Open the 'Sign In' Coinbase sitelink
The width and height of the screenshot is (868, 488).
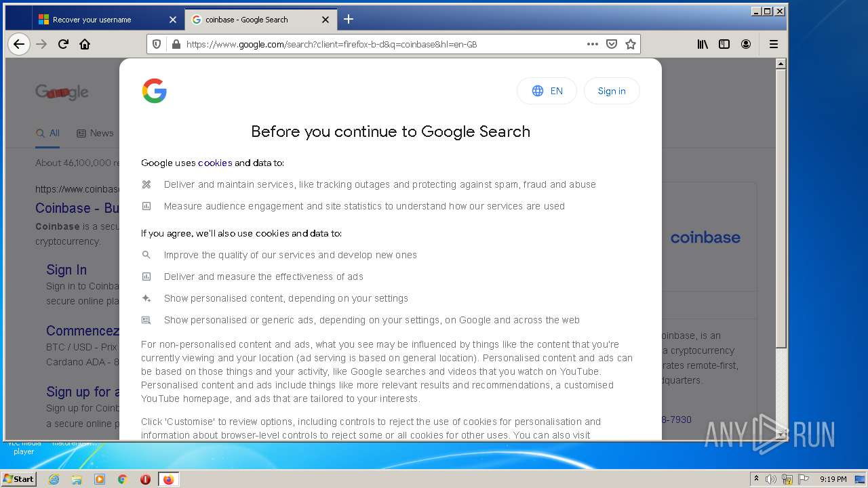click(x=66, y=270)
